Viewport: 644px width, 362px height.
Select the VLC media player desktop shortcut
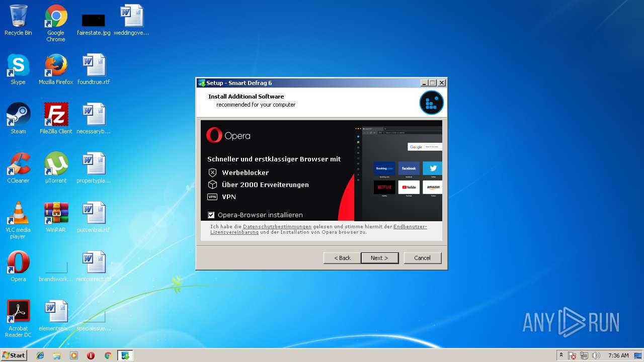(18, 220)
